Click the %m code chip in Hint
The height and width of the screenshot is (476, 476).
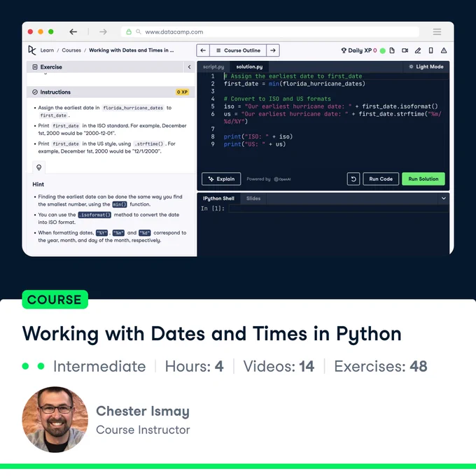pyautogui.click(x=118, y=233)
